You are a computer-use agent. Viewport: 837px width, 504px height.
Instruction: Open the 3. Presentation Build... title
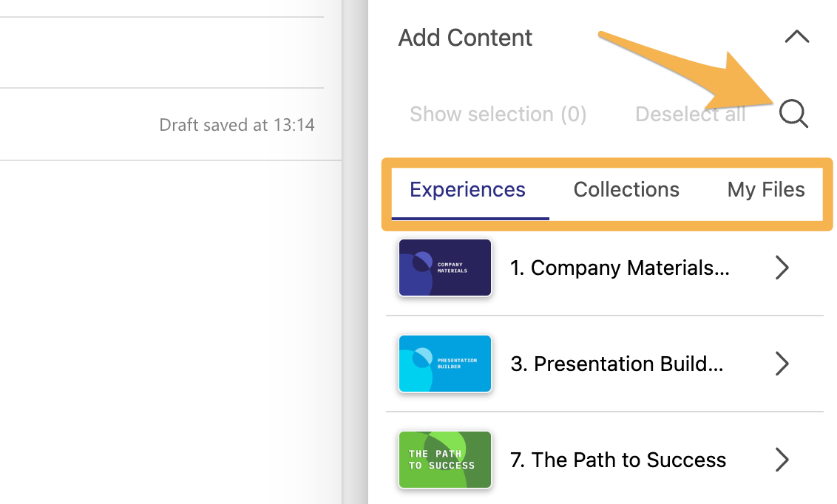point(617,364)
